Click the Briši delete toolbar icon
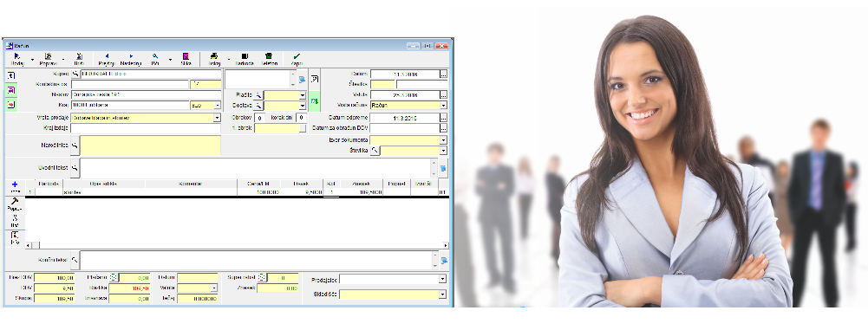The height and width of the screenshot is (330, 868). pyautogui.click(x=79, y=56)
